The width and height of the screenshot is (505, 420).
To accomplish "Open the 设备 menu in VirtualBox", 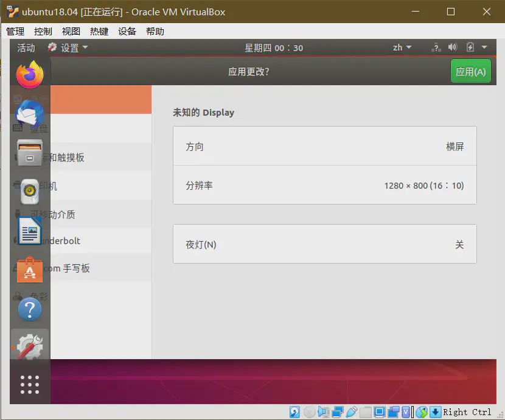I will (127, 32).
